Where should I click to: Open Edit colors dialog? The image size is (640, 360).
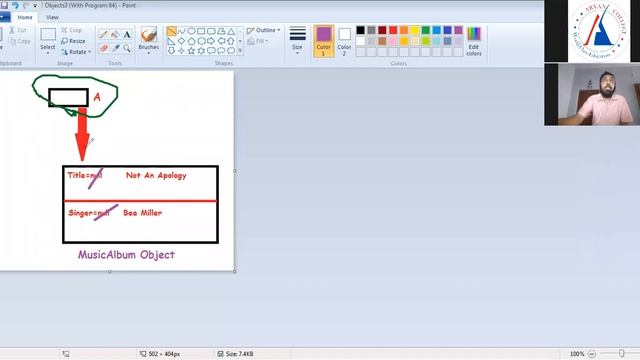coord(474,41)
